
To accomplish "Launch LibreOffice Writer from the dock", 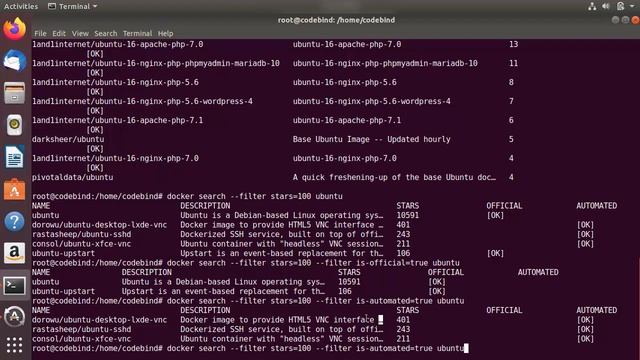I will [14, 157].
